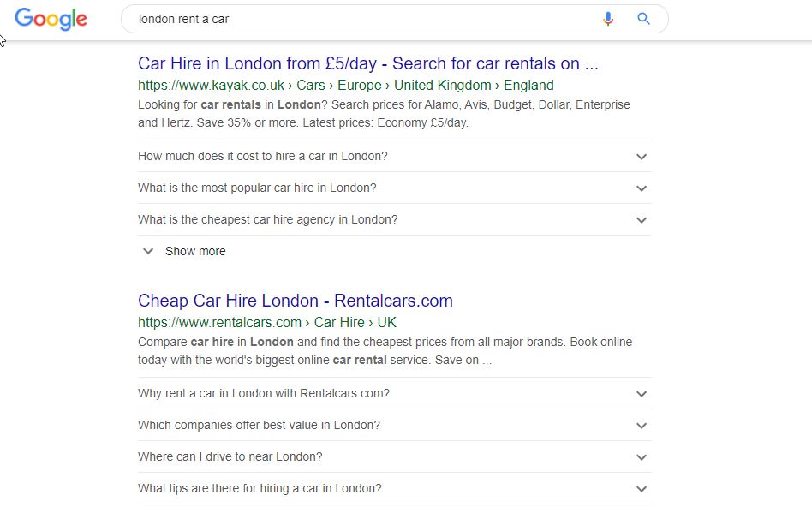
Task: Click the green kayak.co.uk URL
Action: 211,86
